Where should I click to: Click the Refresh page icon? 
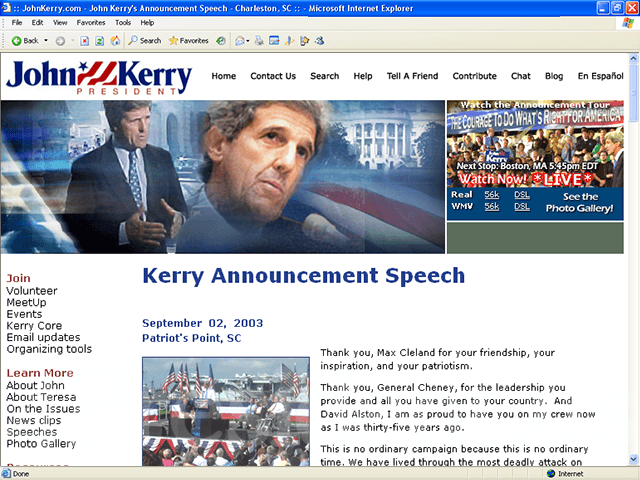[x=100, y=41]
